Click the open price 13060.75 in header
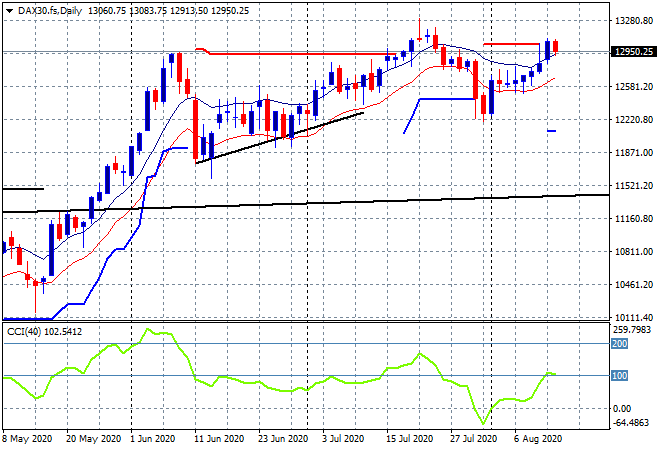660x450 pixels. [107, 11]
